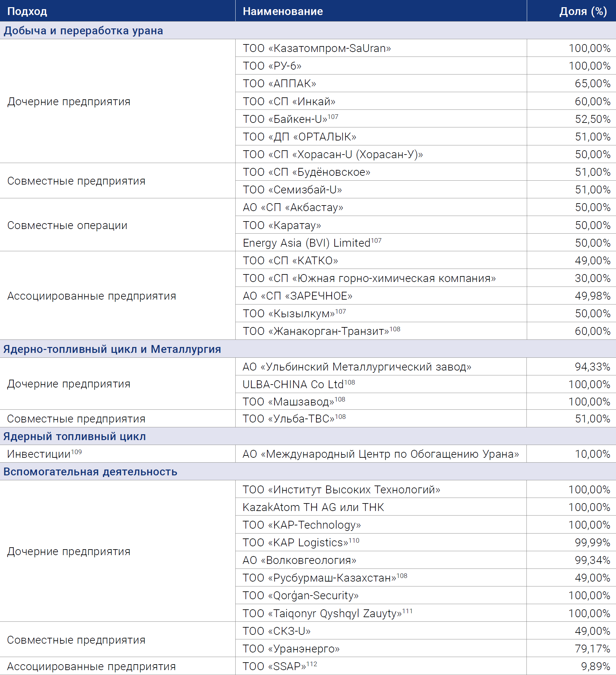Select ТОО «ДП «ОРТАЛЫК» cell
616x675 pixels.
point(381,137)
